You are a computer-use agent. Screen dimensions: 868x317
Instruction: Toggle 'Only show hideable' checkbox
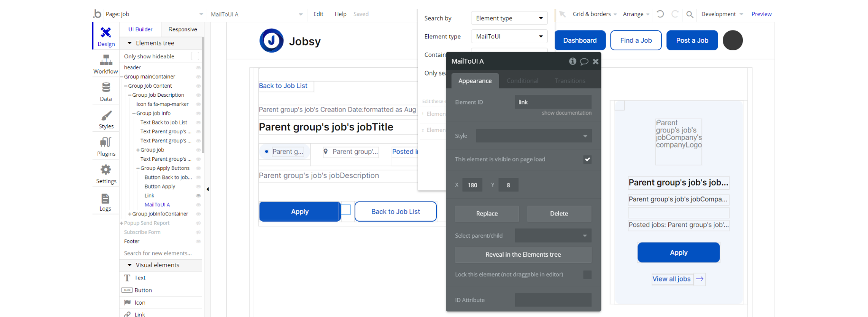(x=195, y=56)
